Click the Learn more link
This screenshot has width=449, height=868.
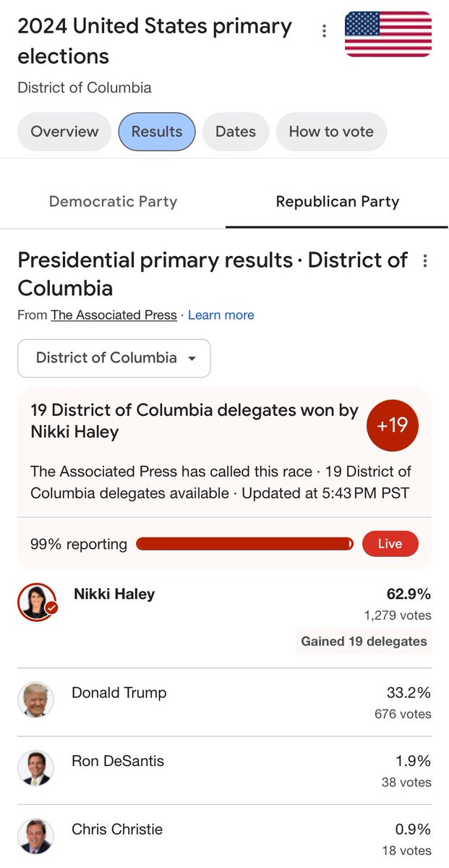pyautogui.click(x=221, y=315)
